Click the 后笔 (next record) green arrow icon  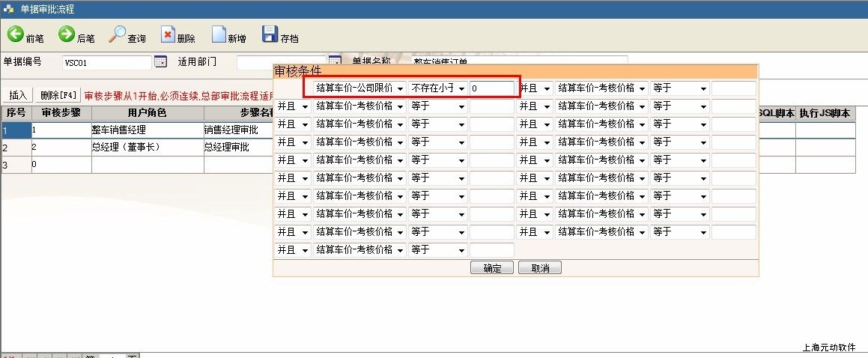(67, 34)
